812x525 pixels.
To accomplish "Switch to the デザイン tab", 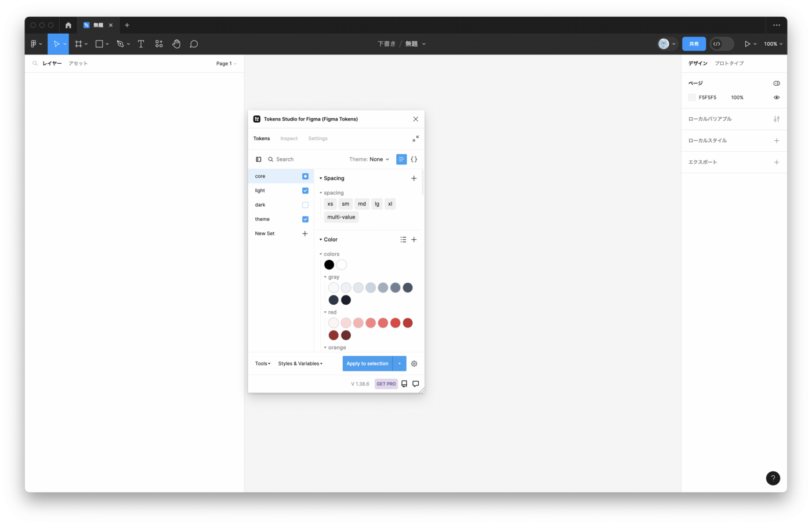I will 698,63.
